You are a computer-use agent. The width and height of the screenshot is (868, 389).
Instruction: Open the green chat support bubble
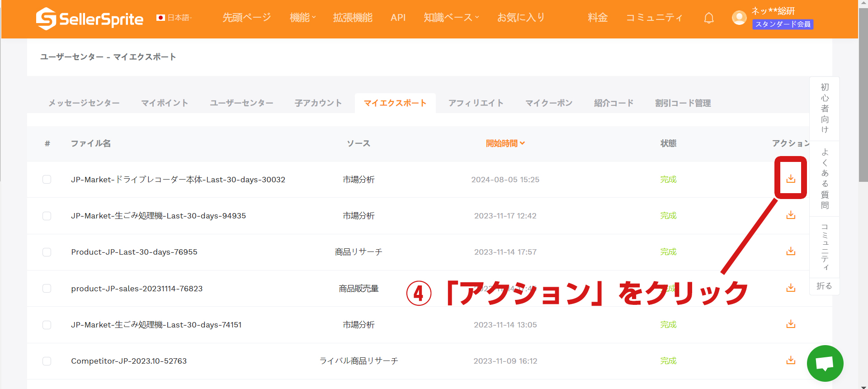(825, 363)
